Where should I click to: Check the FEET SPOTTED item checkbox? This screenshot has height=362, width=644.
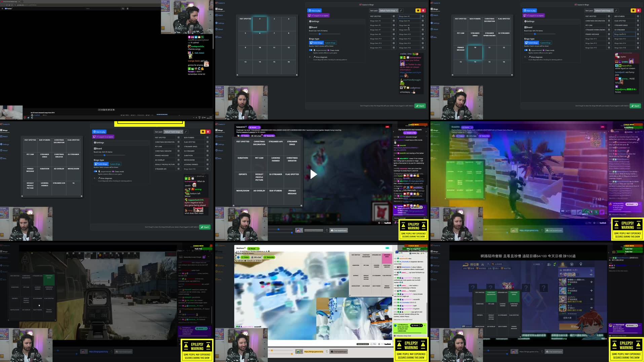click(394, 17)
